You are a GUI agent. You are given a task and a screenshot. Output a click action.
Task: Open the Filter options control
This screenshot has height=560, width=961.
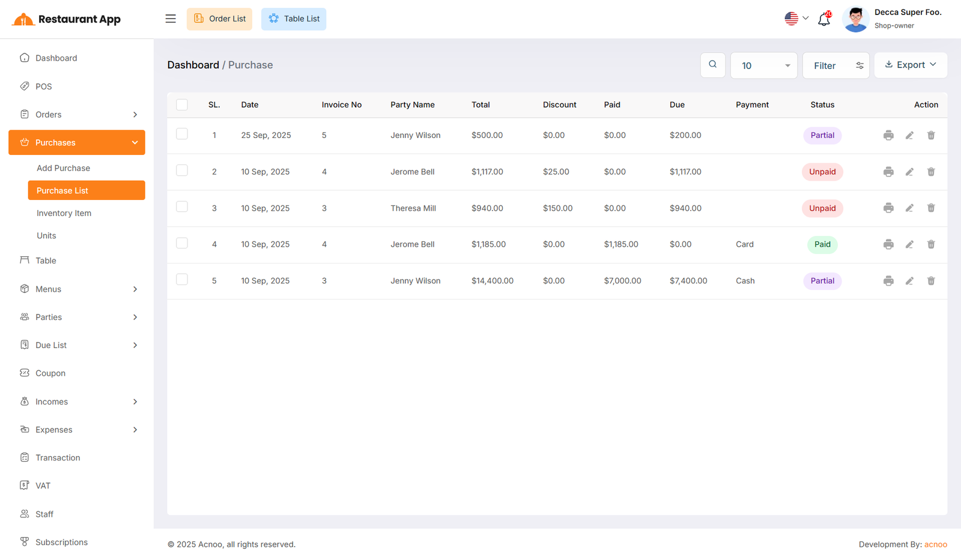[x=835, y=65]
